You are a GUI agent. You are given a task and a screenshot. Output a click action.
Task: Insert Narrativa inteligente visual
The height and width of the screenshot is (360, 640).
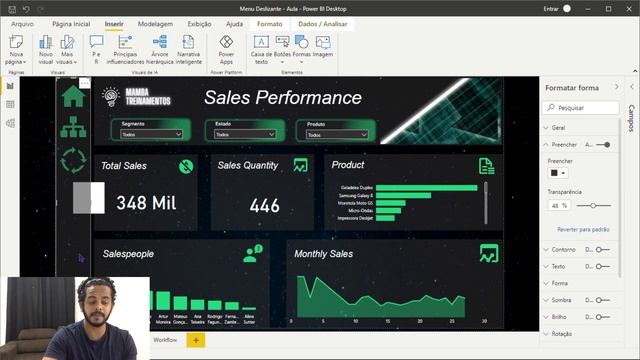click(189, 49)
